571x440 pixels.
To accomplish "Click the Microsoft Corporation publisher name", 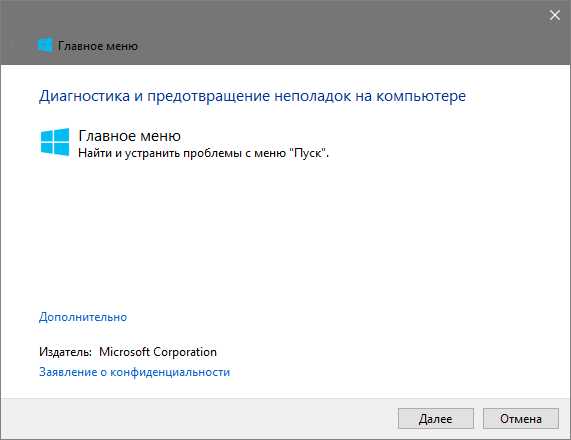I will tap(158, 352).
